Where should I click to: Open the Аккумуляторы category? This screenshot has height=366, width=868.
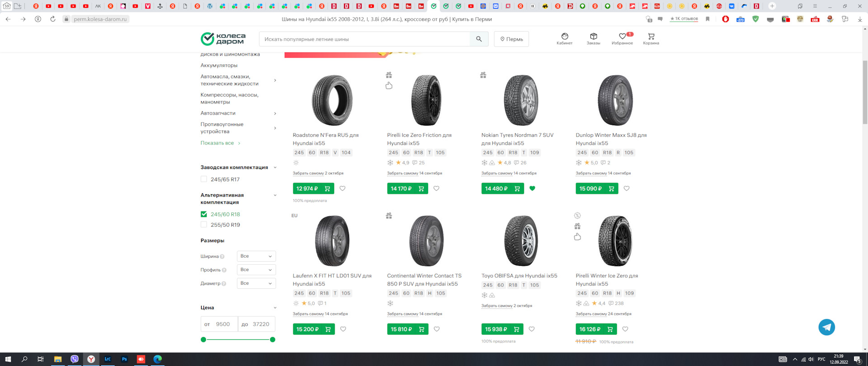click(219, 65)
